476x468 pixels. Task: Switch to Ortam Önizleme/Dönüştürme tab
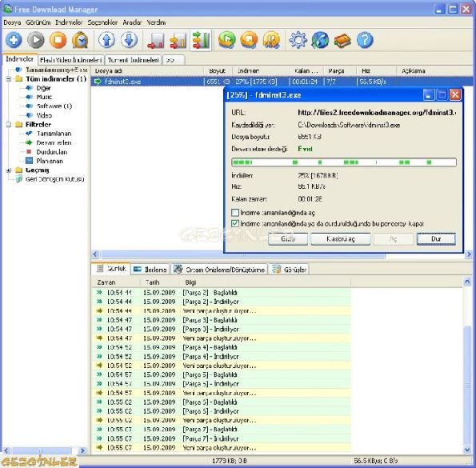point(219,270)
